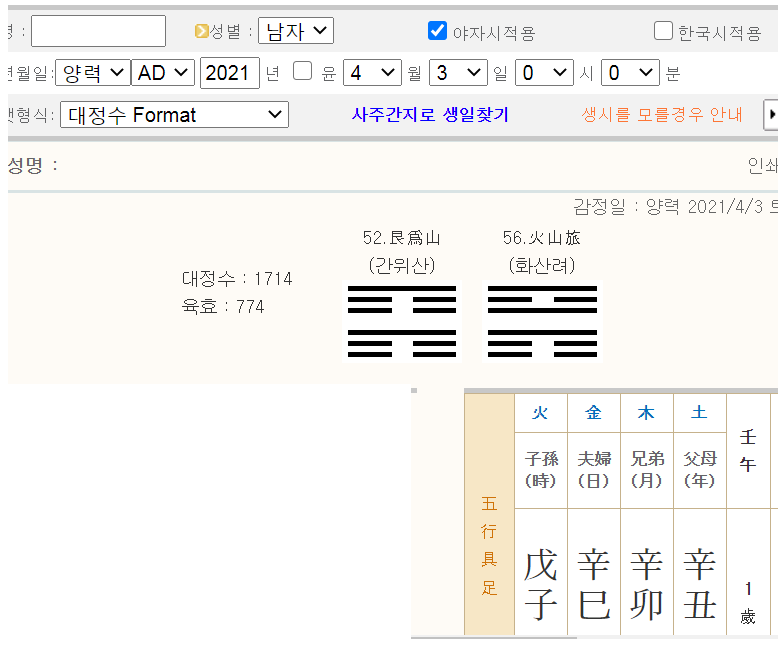Expand the minute dropdown before 분
Image resolution: width=778 pixels, height=650 pixels.
(x=630, y=73)
